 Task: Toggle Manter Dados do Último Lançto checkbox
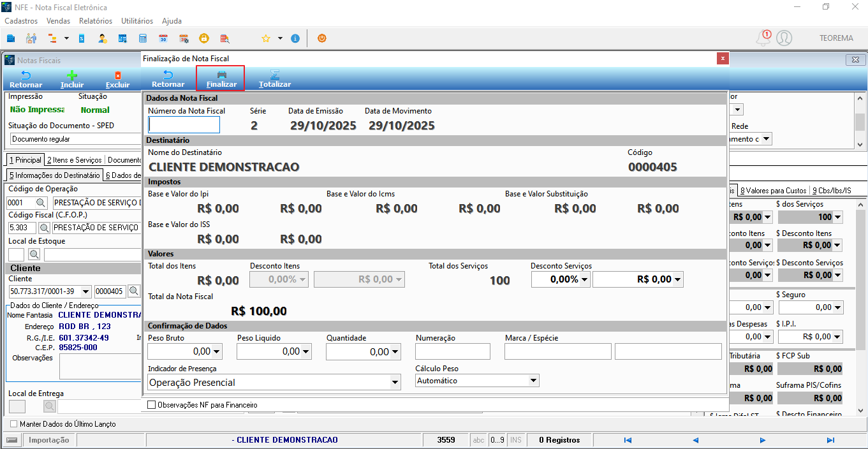coord(14,423)
